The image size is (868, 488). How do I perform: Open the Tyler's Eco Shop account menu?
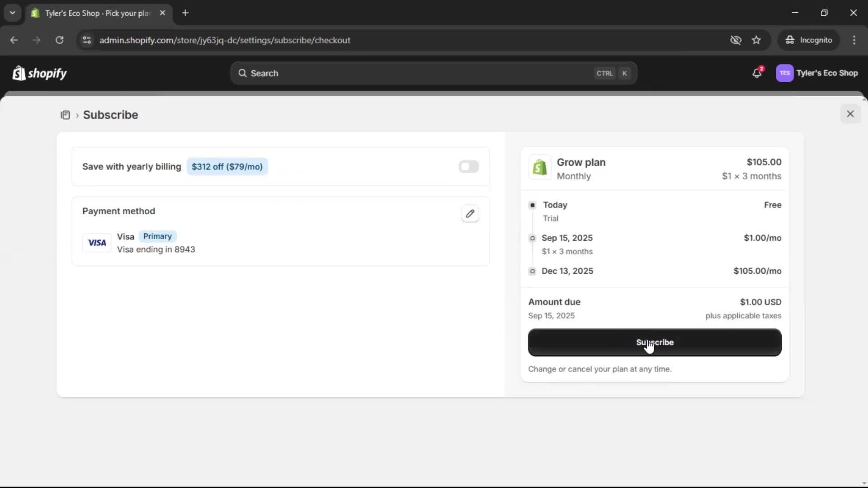click(817, 73)
